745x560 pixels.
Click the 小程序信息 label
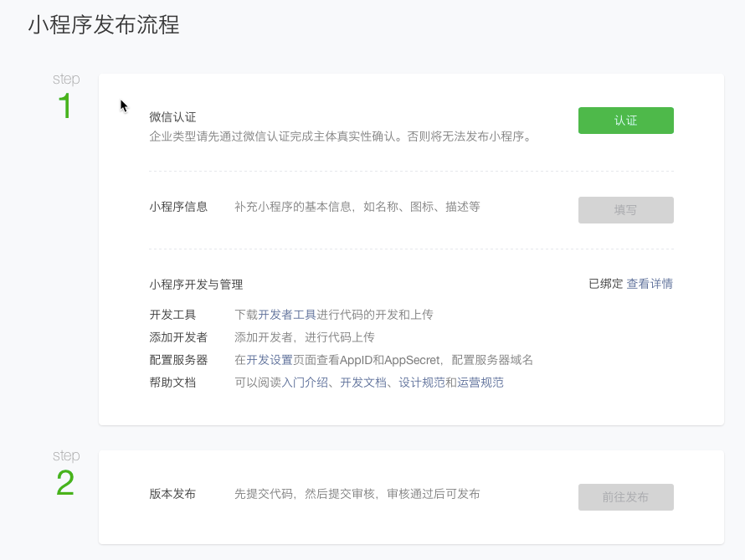[178, 207]
